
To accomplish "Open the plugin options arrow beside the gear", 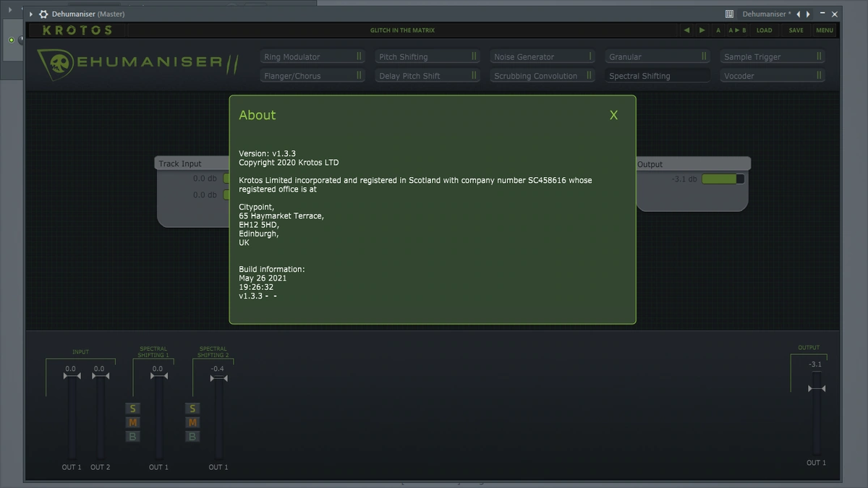I will pos(31,14).
